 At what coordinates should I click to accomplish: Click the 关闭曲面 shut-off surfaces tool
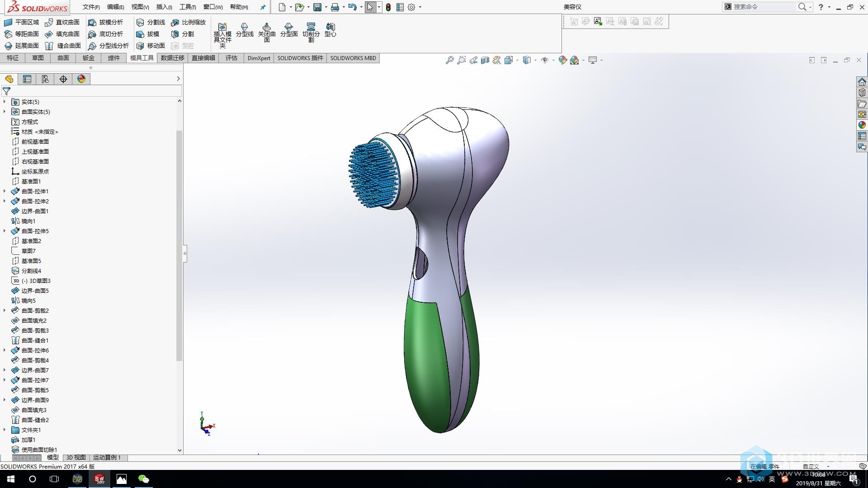tap(267, 33)
